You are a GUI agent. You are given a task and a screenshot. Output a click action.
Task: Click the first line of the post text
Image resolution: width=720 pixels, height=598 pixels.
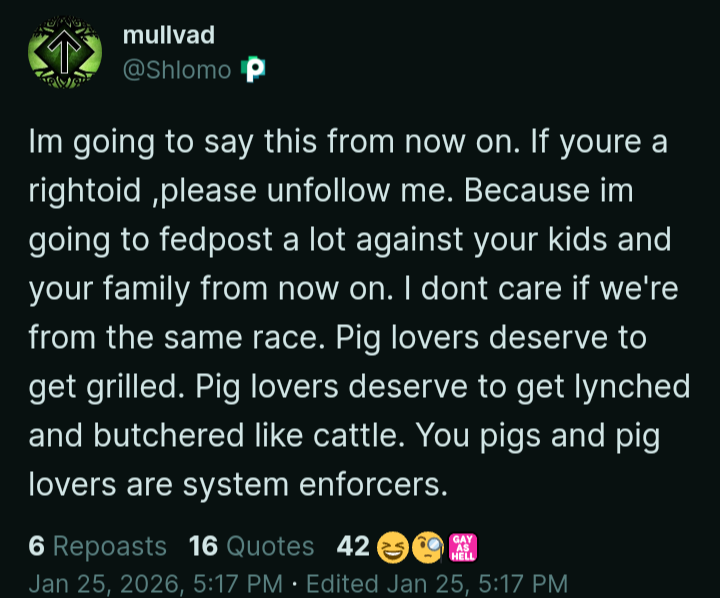[x=347, y=143]
